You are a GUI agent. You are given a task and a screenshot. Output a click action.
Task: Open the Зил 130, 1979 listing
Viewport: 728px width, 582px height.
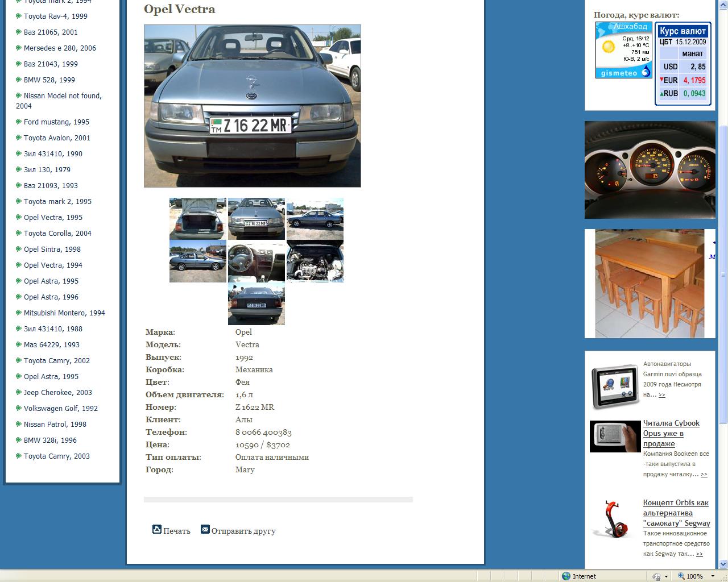coord(47,169)
